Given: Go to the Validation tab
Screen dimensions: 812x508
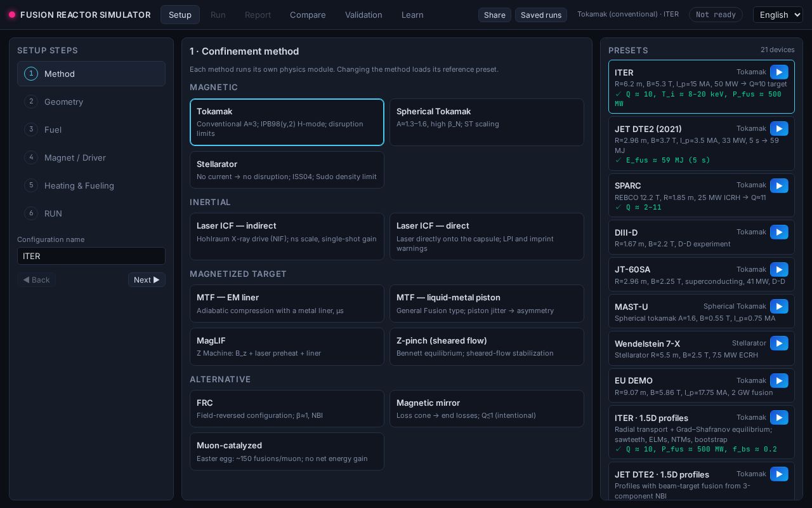Looking at the screenshot, I should coord(363,15).
